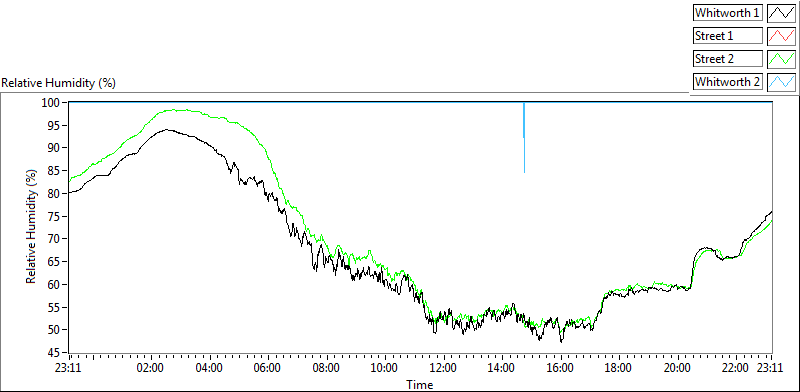Viewport: 800px width, 392px height.
Task: Click the Time axis label
Action: click(419, 384)
